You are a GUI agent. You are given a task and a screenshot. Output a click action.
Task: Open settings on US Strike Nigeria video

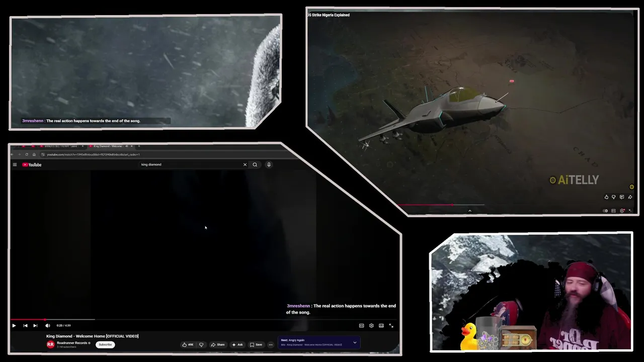[622, 211]
